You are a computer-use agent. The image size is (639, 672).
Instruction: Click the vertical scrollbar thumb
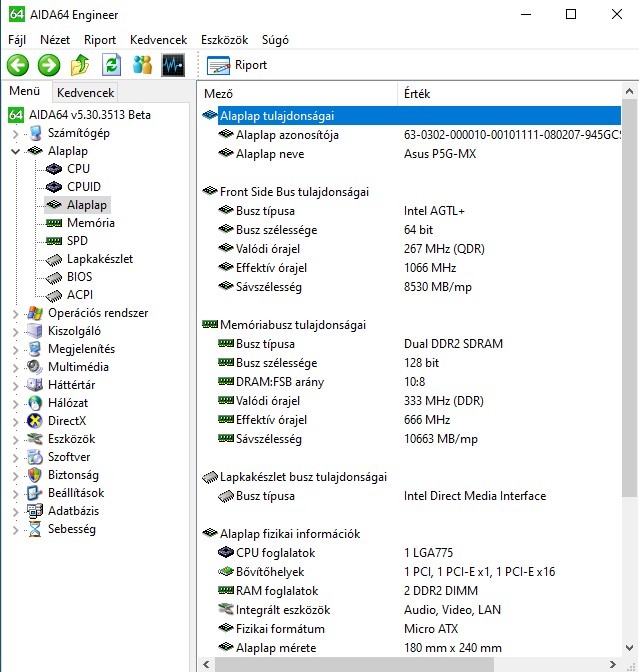pos(629,298)
